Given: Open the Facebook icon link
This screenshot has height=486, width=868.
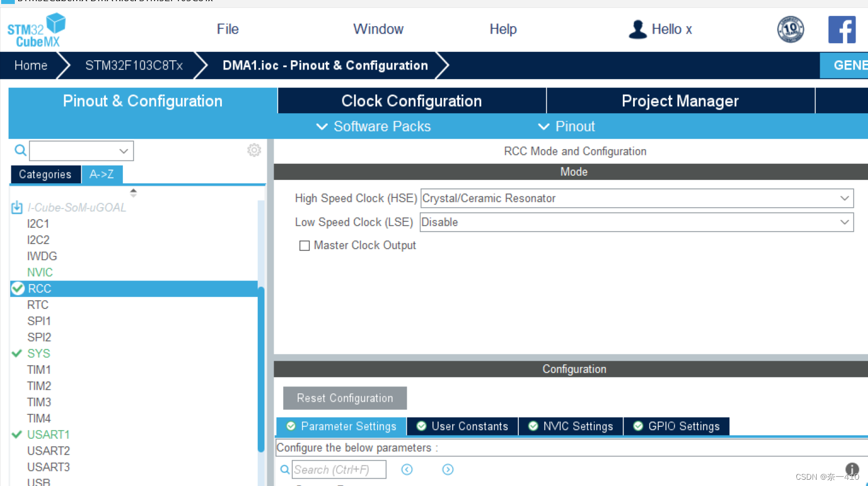Looking at the screenshot, I should (842, 30).
